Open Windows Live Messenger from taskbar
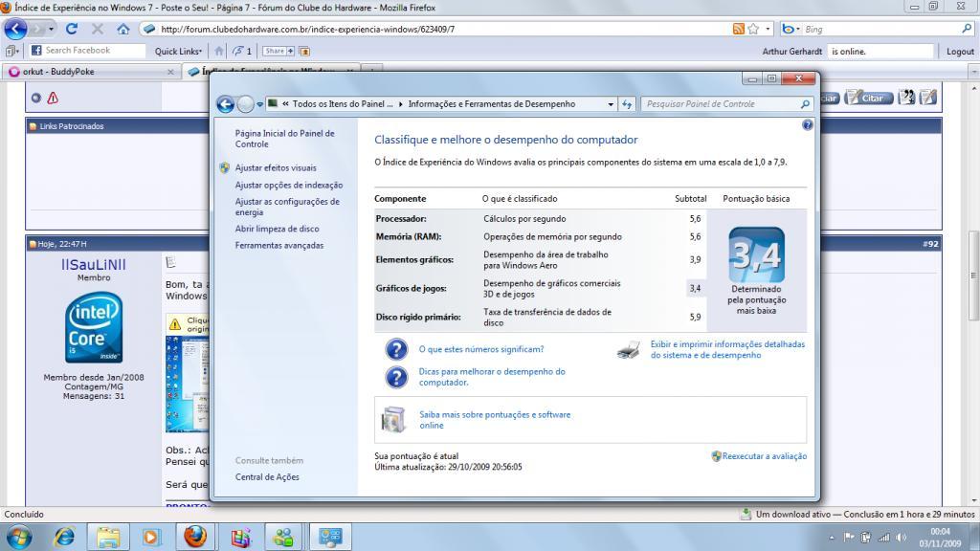980x551 pixels. click(x=283, y=538)
